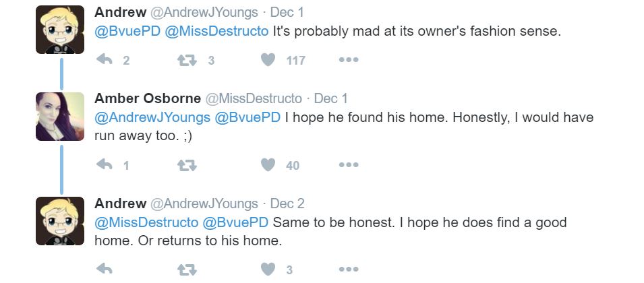
Task: Click @MissDestructo mention in the last tweet
Action: tap(146, 222)
